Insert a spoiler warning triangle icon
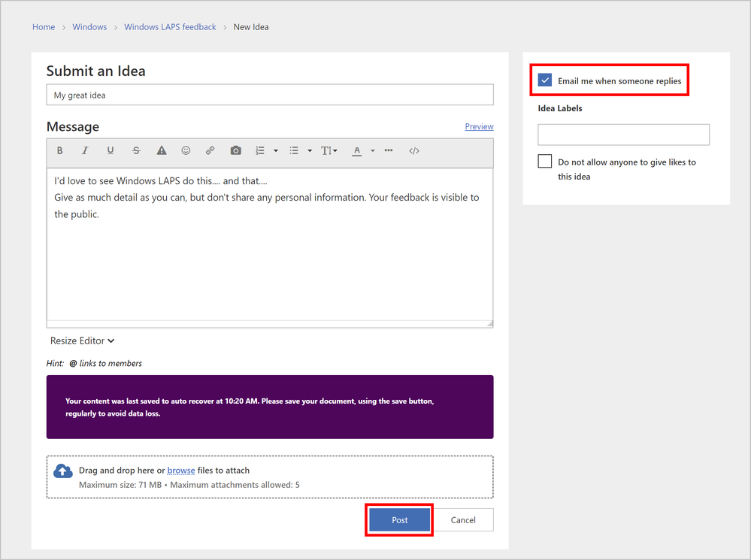Image resolution: width=751 pixels, height=560 pixels. click(162, 151)
